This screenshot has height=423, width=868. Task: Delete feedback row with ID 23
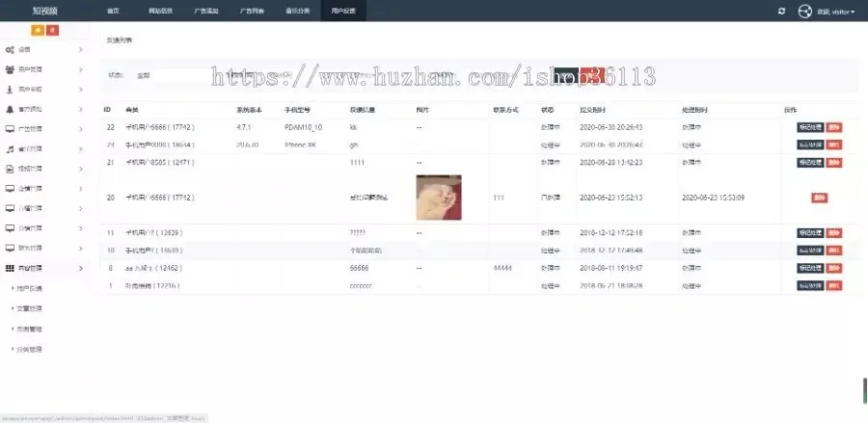point(834,145)
